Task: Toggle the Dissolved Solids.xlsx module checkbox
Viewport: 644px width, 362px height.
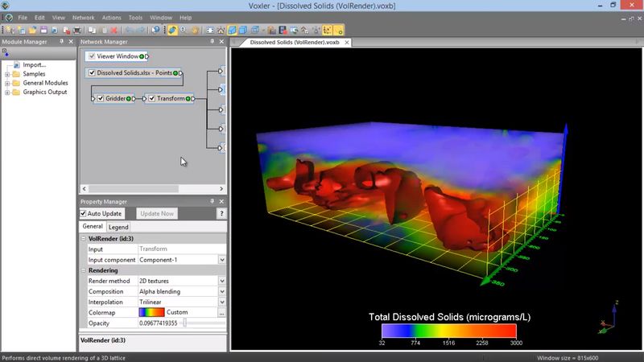Action: (92, 73)
